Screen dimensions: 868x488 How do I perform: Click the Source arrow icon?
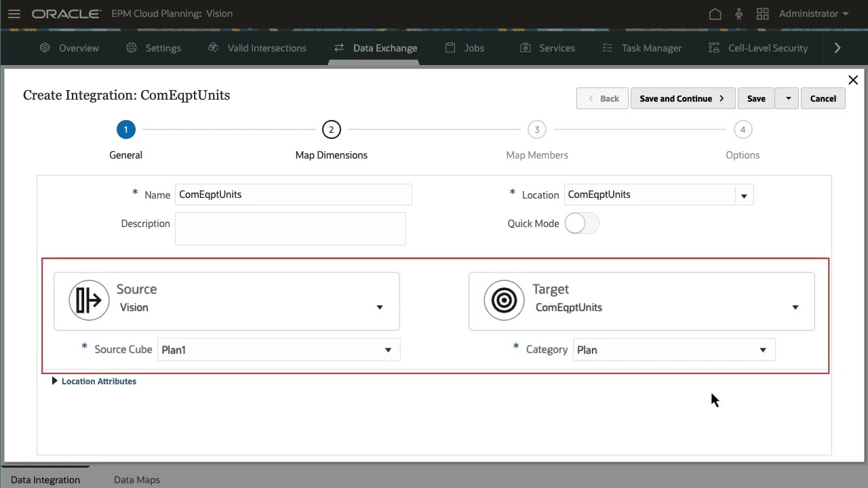tap(89, 300)
